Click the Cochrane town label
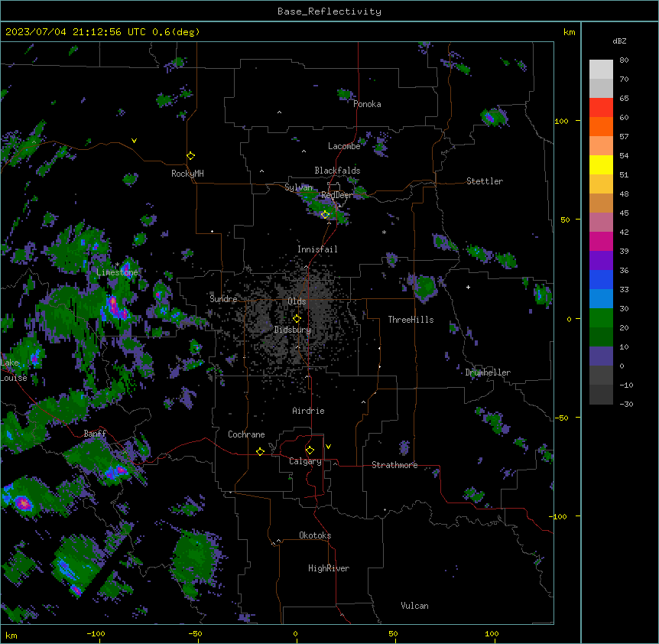Image resolution: width=659 pixels, height=644 pixels. pyautogui.click(x=246, y=434)
